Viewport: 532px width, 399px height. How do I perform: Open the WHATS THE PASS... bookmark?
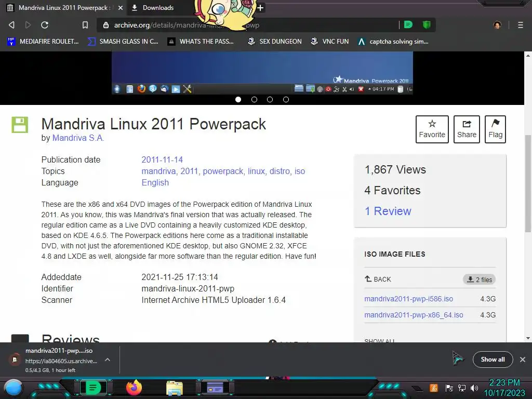click(x=201, y=42)
